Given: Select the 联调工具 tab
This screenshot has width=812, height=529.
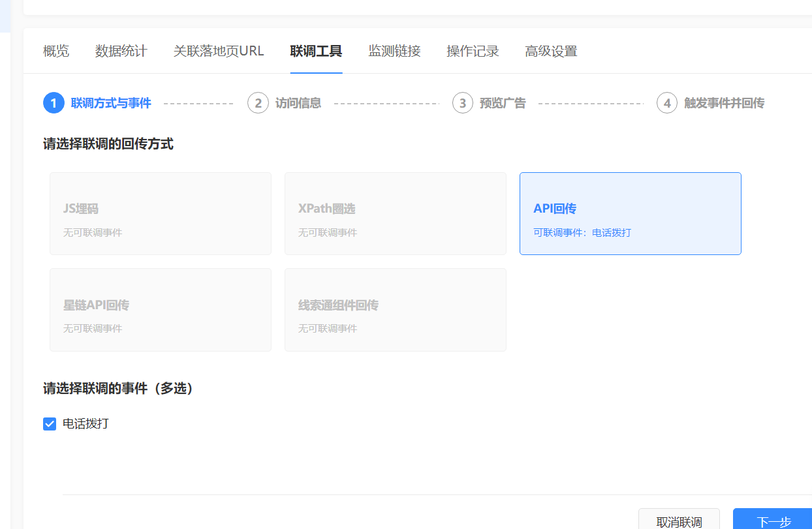Looking at the screenshot, I should coord(316,51).
